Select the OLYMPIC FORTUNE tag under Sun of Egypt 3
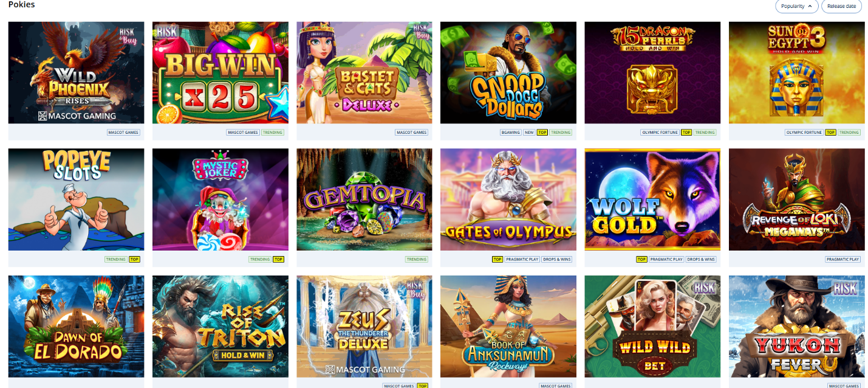Screen dimensions: 868x388 click(x=804, y=133)
